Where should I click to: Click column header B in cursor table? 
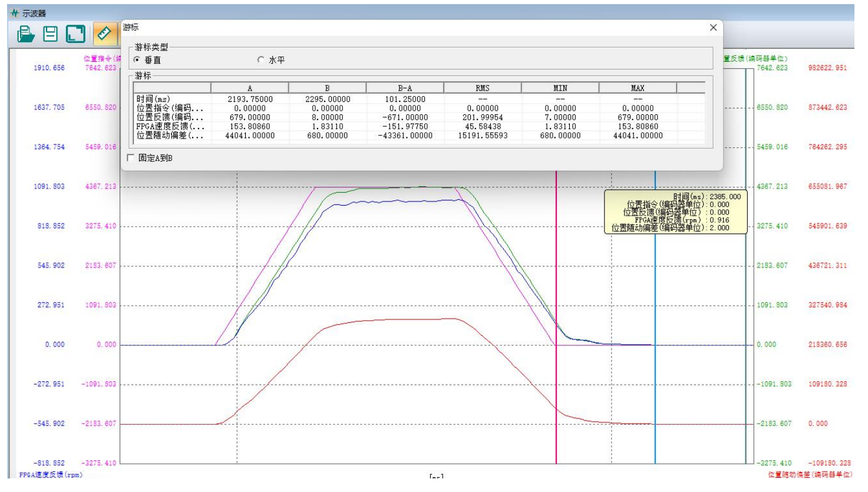[327, 88]
